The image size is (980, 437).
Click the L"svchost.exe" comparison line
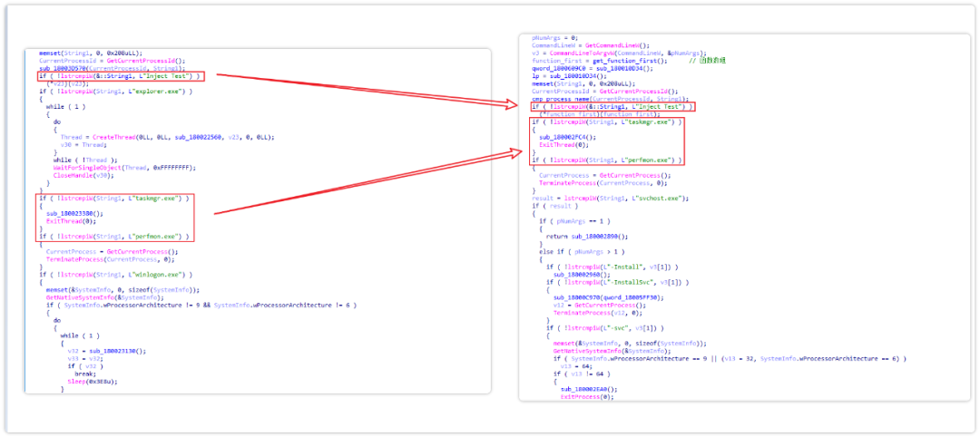click(611, 198)
